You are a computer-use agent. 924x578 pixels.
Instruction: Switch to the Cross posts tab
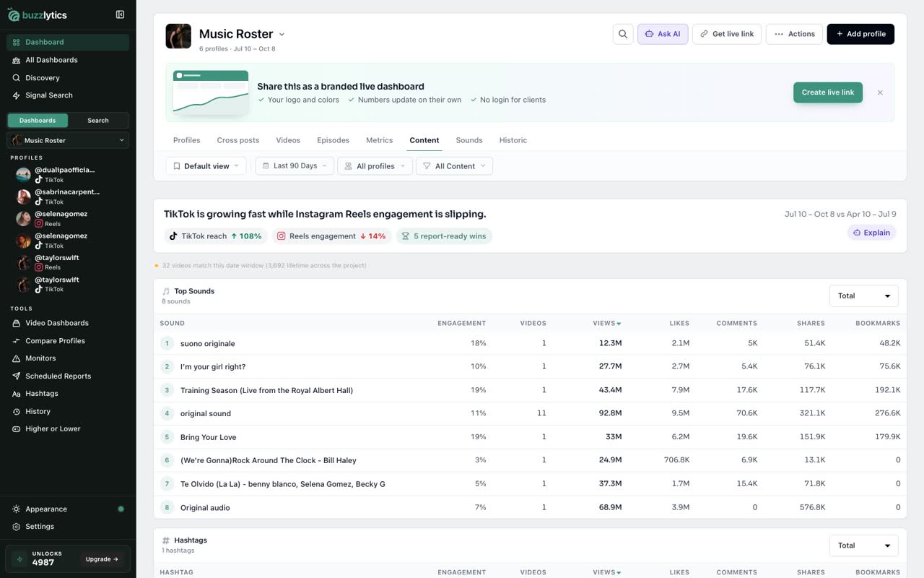click(x=238, y=140)
